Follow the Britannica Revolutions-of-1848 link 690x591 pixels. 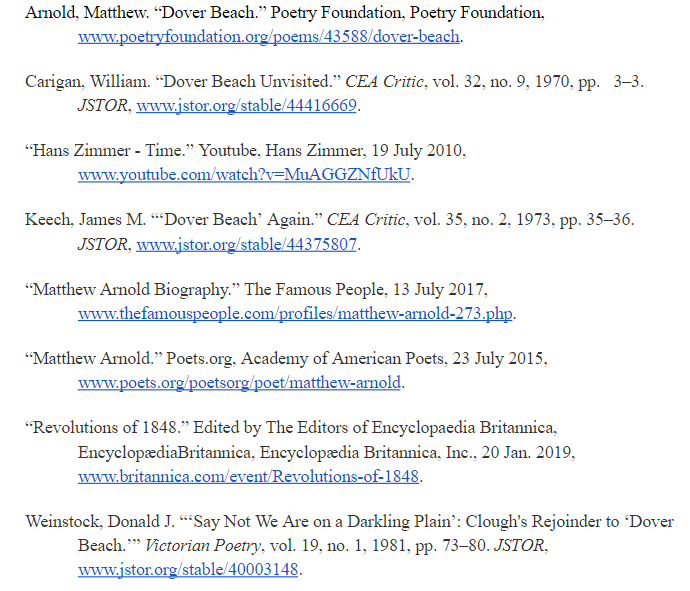248,476
